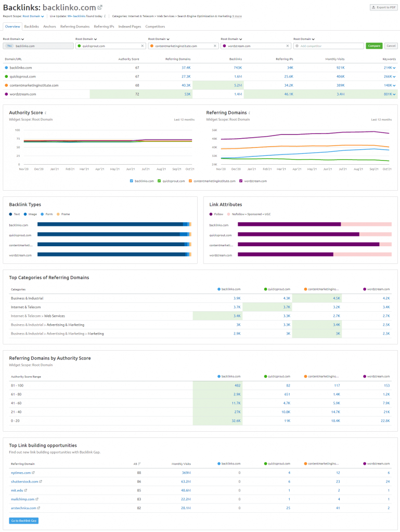This screenshot has width=400, height=532.
Task: Open the Referring Domains tab
Action: [75, 26]
